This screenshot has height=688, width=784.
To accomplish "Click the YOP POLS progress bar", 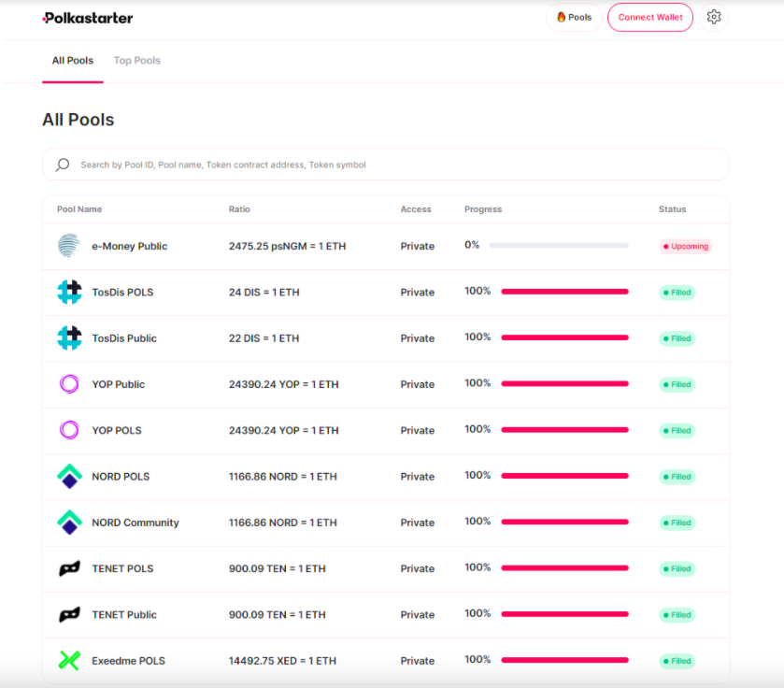I will point(565,429).
